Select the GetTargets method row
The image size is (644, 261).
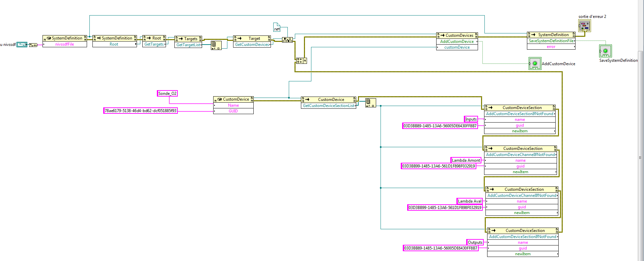click(154, 44)
